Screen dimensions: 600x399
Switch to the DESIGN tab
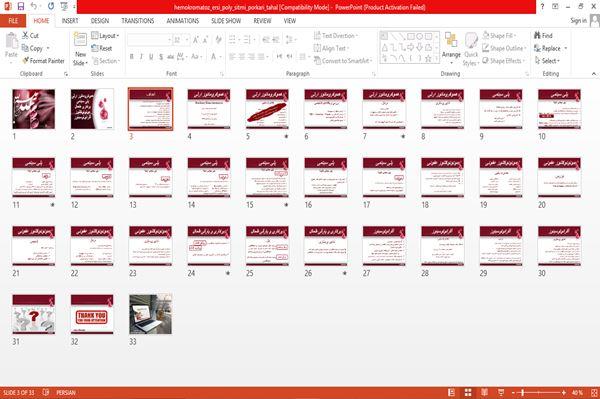click(x=100, y=21)
